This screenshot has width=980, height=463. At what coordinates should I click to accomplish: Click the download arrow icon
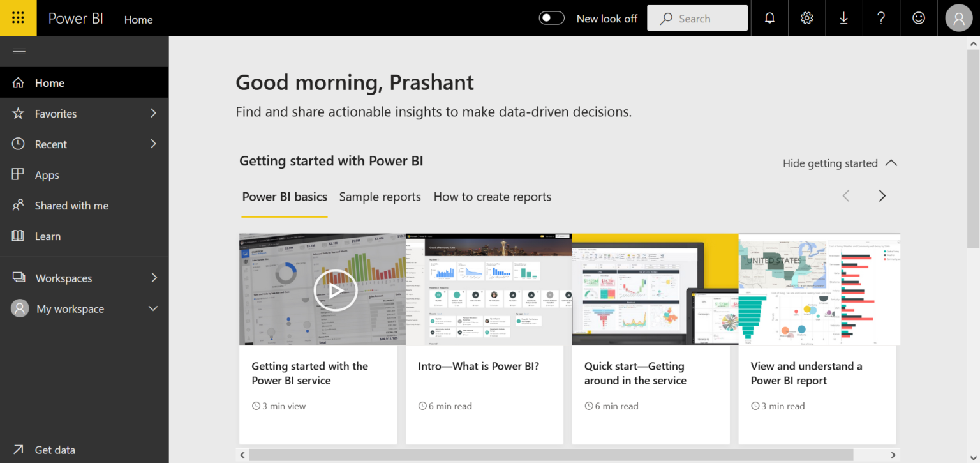click(x=843, y=19)
